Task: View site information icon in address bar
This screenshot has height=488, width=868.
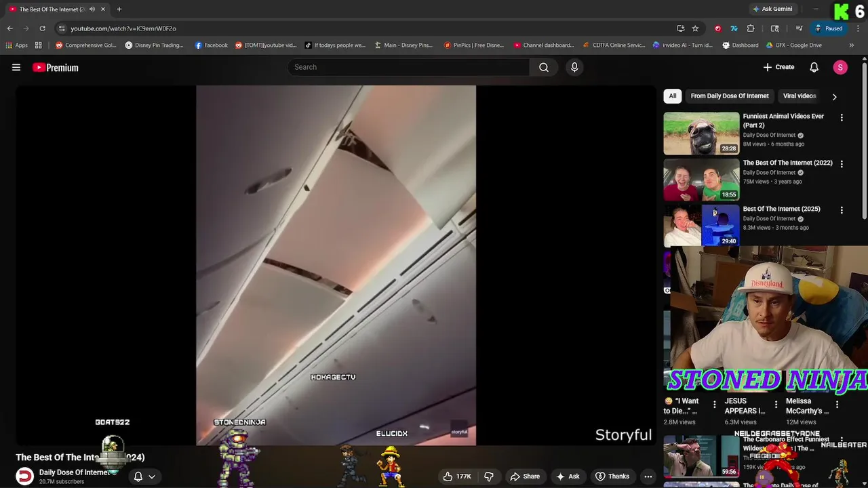Action: (x=62, y=28)
